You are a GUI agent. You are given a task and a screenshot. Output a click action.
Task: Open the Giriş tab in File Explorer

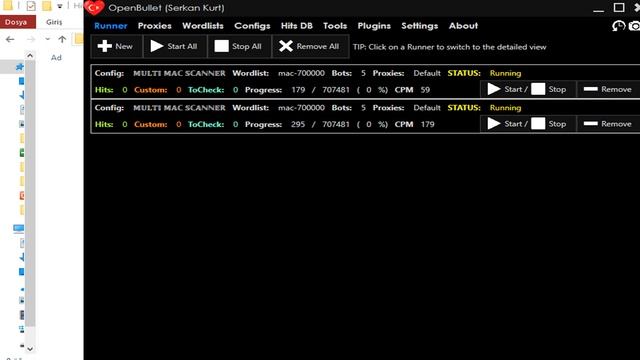(54, 22)
